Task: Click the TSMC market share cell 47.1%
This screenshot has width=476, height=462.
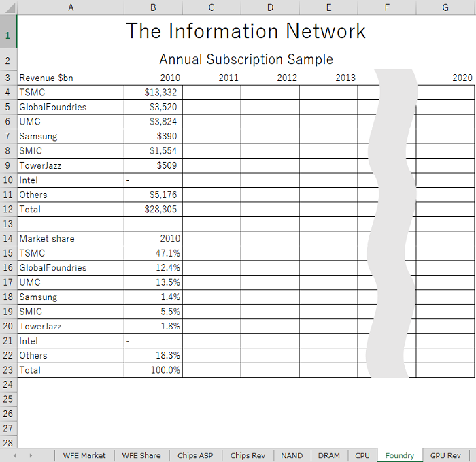Action: point(153,253)
